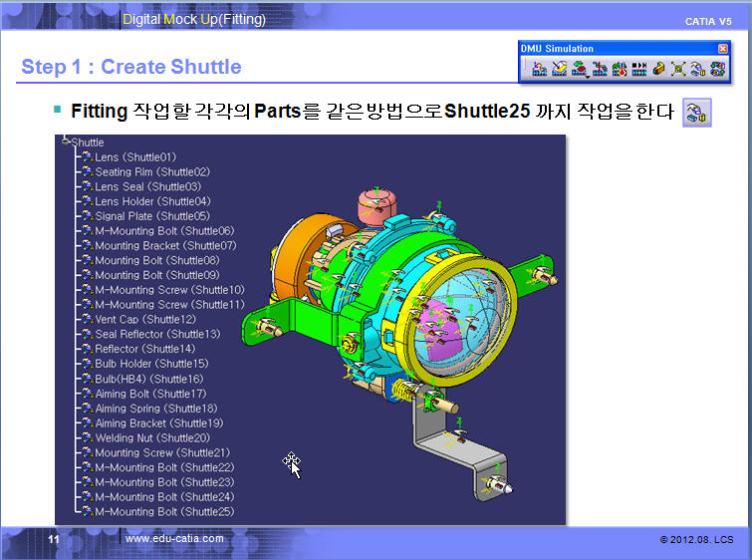
Task: Select Signal Plate (Shuttle05) tree item
Action: click(x=151, y=216)
